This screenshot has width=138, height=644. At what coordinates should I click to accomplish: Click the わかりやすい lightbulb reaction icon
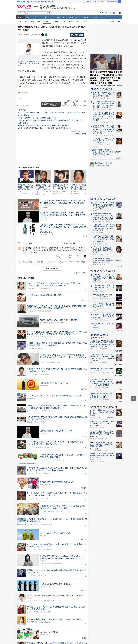point(74,103)
